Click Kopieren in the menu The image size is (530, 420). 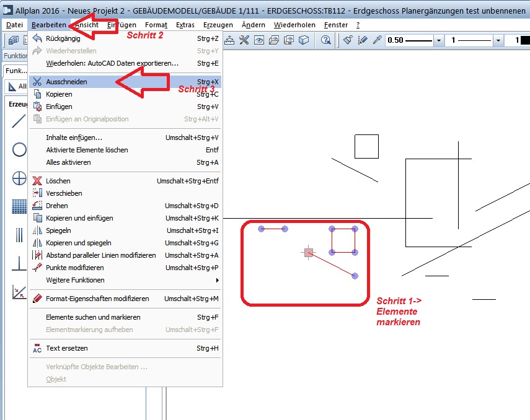(59, 94)
